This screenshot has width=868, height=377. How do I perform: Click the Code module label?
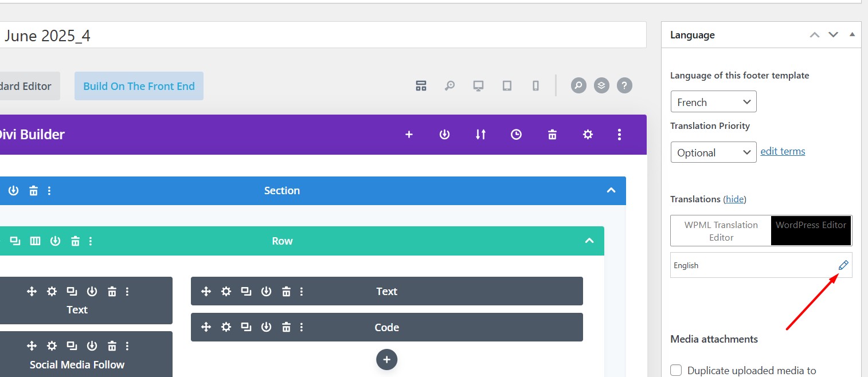(387, 327)
